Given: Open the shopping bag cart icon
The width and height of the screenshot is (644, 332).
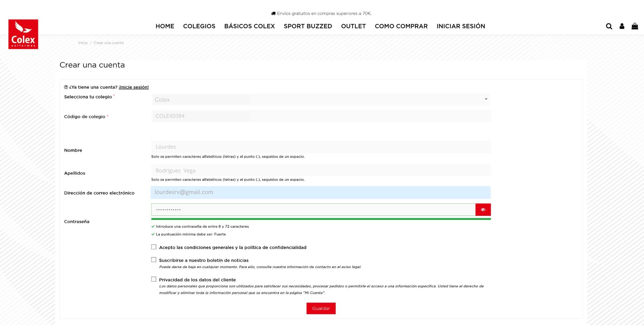Looking at the screenshot, I should [635, 26].
